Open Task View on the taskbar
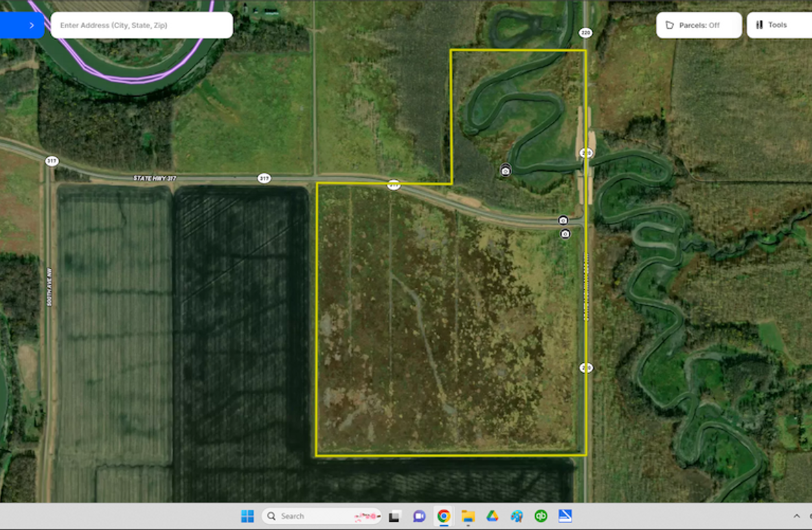Image resolution: width=812 pixels, height=530 pixels. click(x=394, y=516)
